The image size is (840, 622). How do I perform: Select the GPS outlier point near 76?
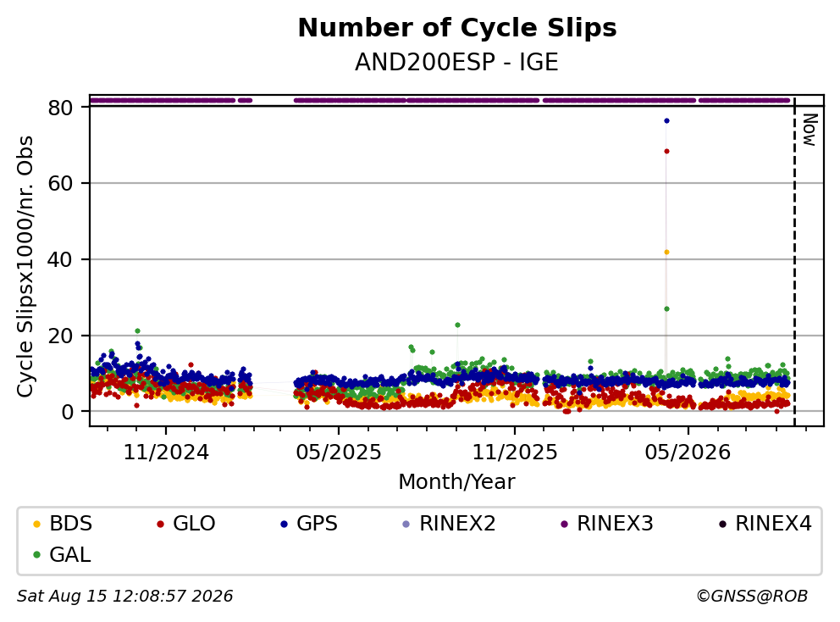tap(666, 120)
